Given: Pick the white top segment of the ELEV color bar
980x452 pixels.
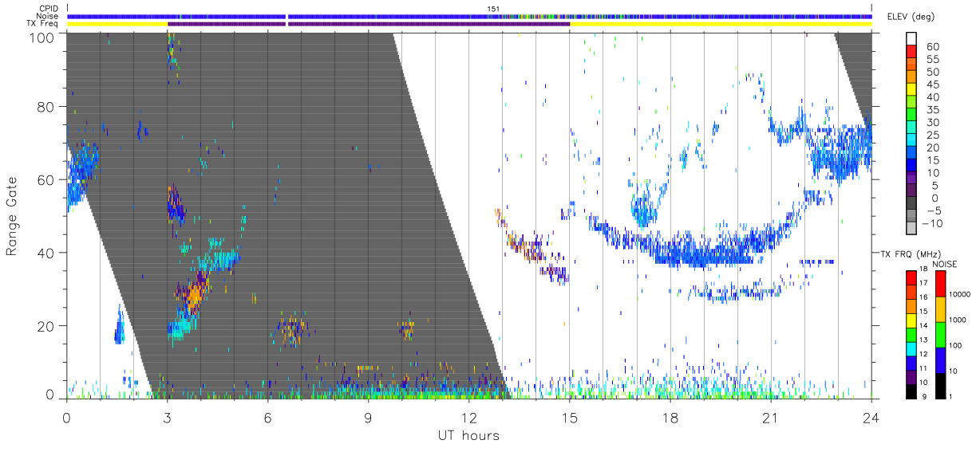Looking at the screenshot, I should point(911,39).
